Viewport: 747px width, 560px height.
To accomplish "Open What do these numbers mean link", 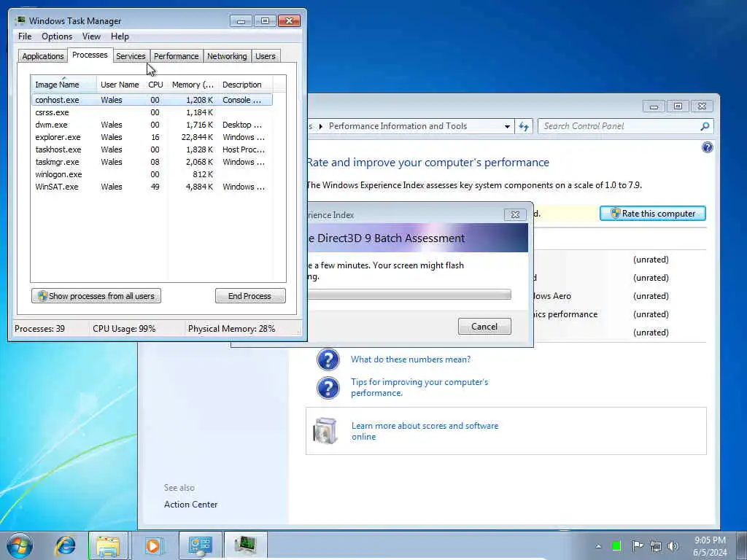I will (x=411, y=359).
